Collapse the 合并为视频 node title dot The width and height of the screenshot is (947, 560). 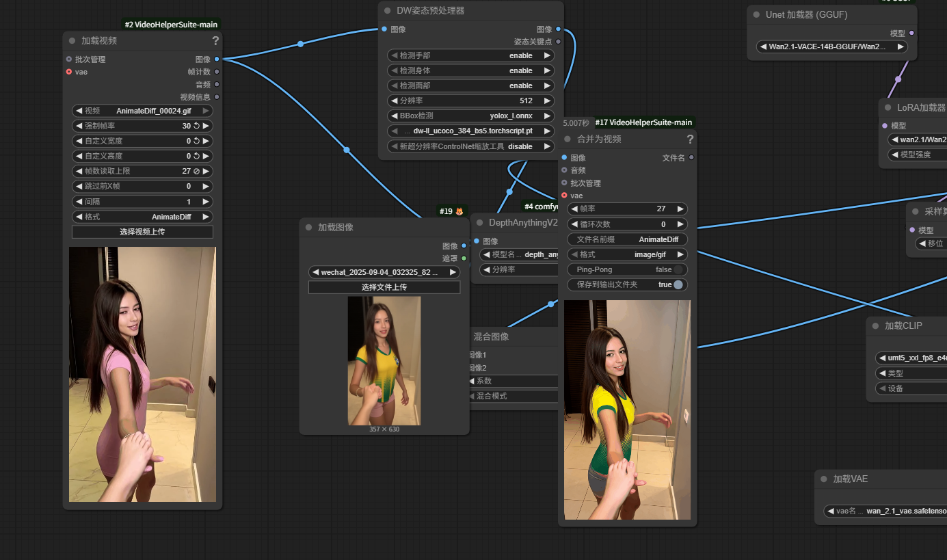(568, 139)
